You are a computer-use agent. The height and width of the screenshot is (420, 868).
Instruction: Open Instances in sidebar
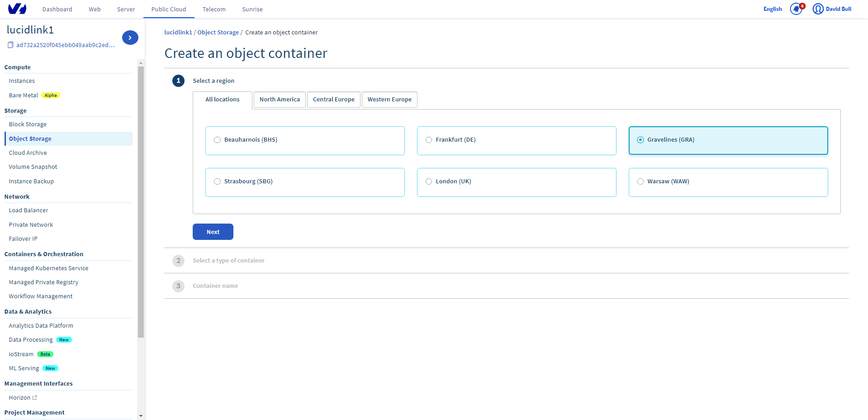[22, 81]
